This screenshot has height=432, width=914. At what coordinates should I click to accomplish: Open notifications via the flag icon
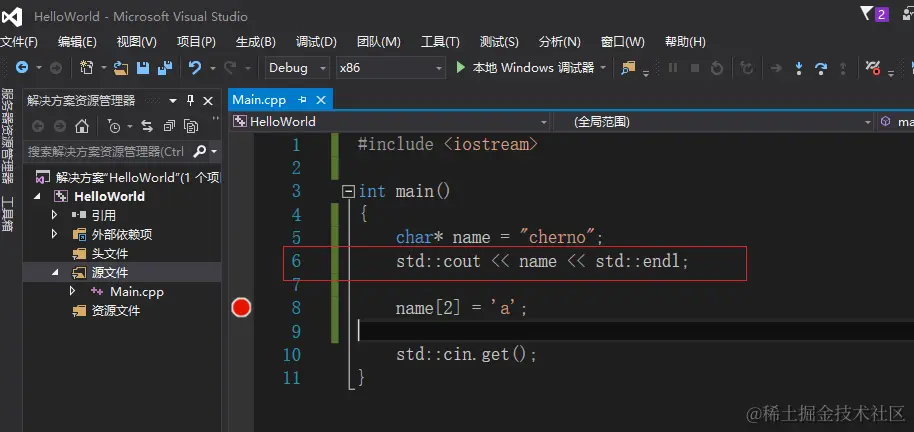pyautogui.click(x=866, y=13)
